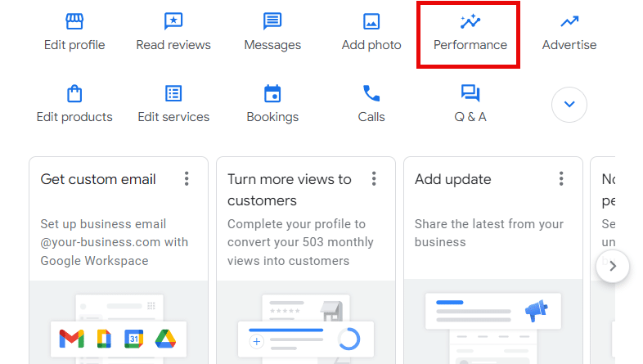The width and height of the screenshot is (643, 364).
Task: Click the Messages label
Action: tap(272, 45)
